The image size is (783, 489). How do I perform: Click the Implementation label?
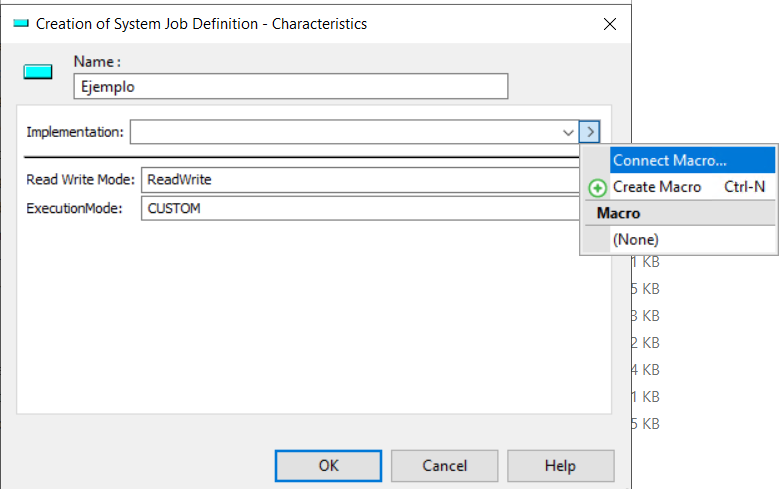point(74,132)
